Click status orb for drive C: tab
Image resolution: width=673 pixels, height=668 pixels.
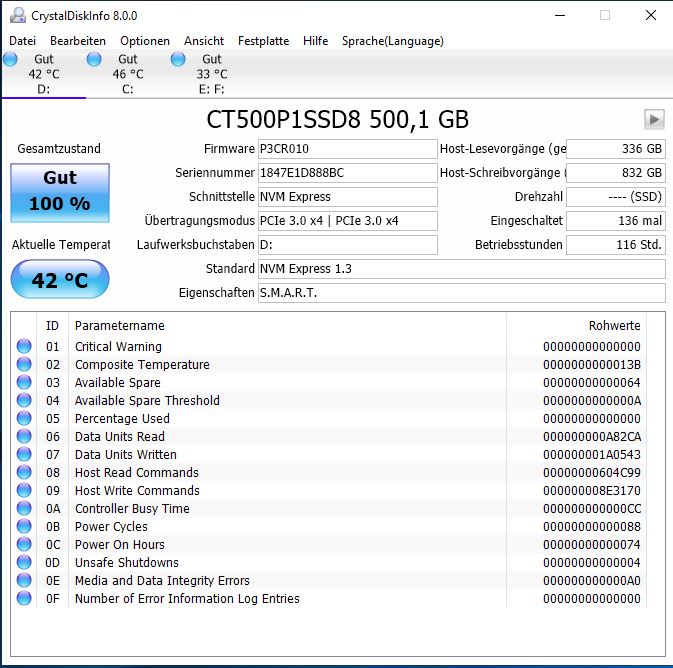[x=94, y=59]
